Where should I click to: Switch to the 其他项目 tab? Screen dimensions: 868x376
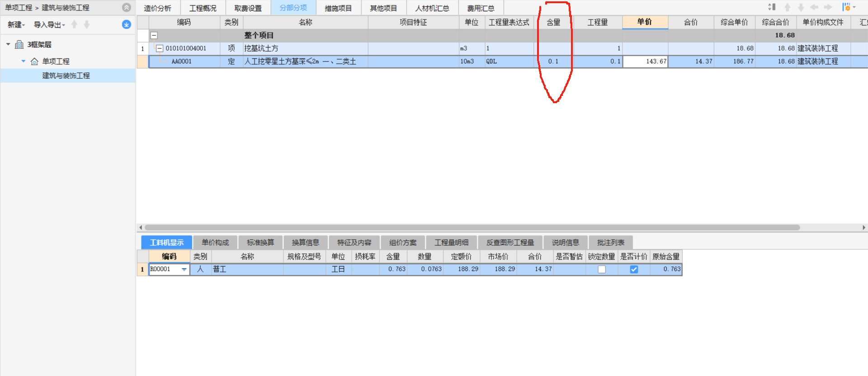[384, 8]
